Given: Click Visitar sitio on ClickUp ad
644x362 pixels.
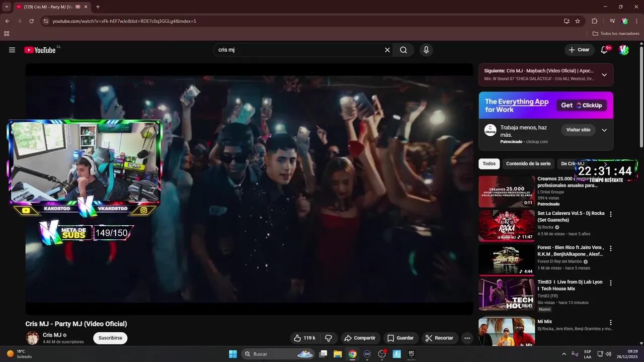Looking at the screenshot, I should (x=578, y=130).
